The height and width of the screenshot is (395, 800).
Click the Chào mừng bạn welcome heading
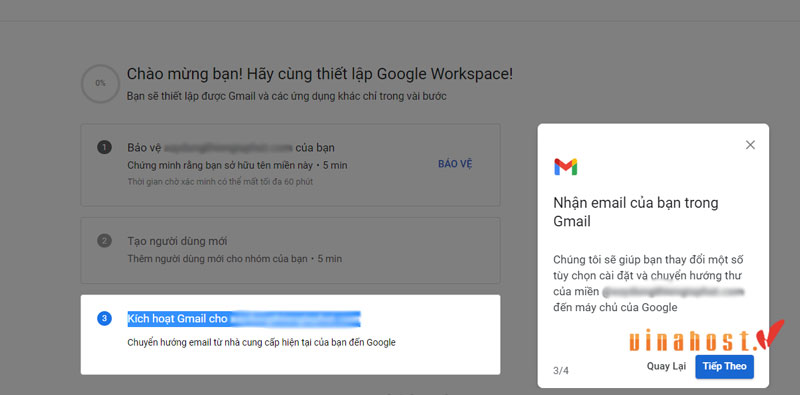tap(320, 74)
